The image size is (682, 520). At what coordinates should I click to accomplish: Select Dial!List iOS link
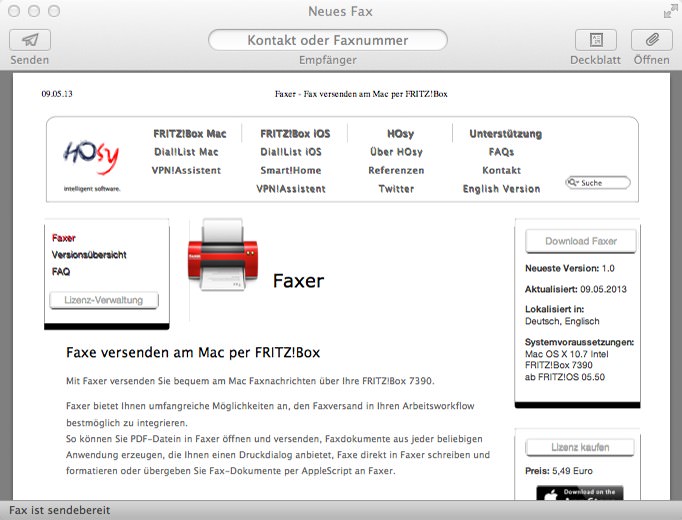point(291,152)
